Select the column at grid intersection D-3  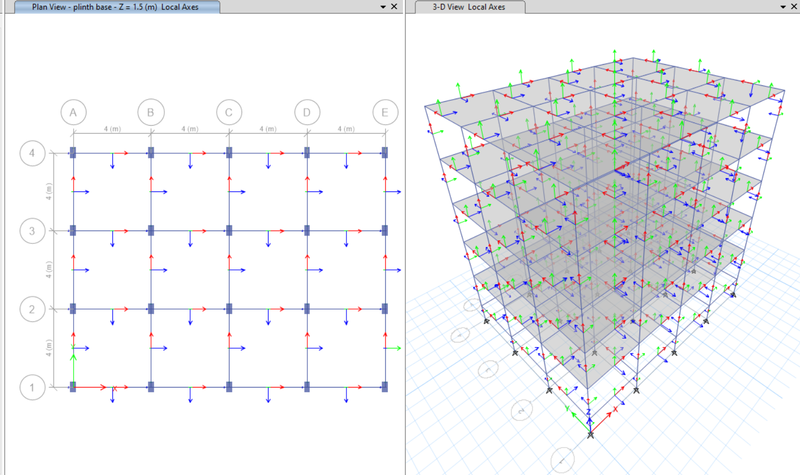tap(307, 231)
